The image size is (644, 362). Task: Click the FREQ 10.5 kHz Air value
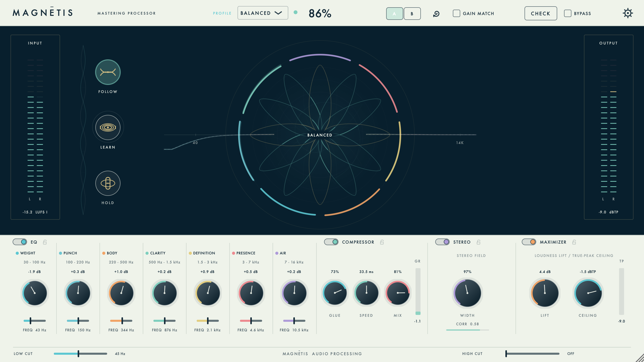[x=294, y=330]
